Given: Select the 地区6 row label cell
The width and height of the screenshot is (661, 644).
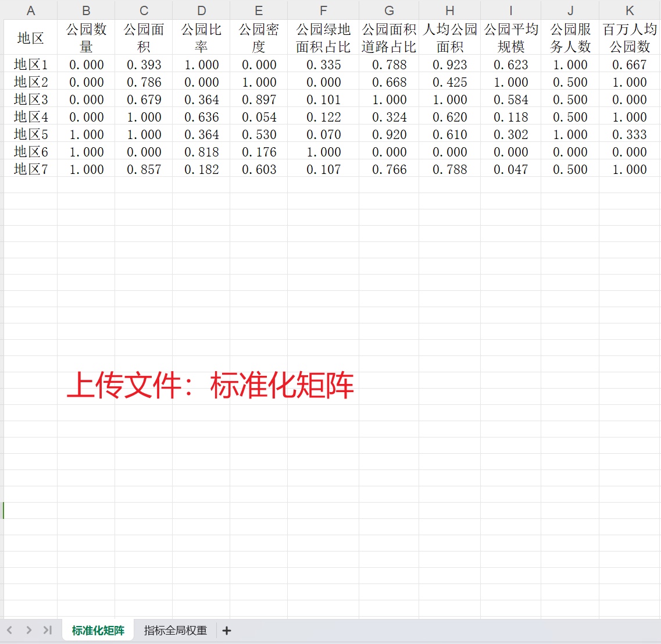Looking at the screenshot, I should pos(30,152).
